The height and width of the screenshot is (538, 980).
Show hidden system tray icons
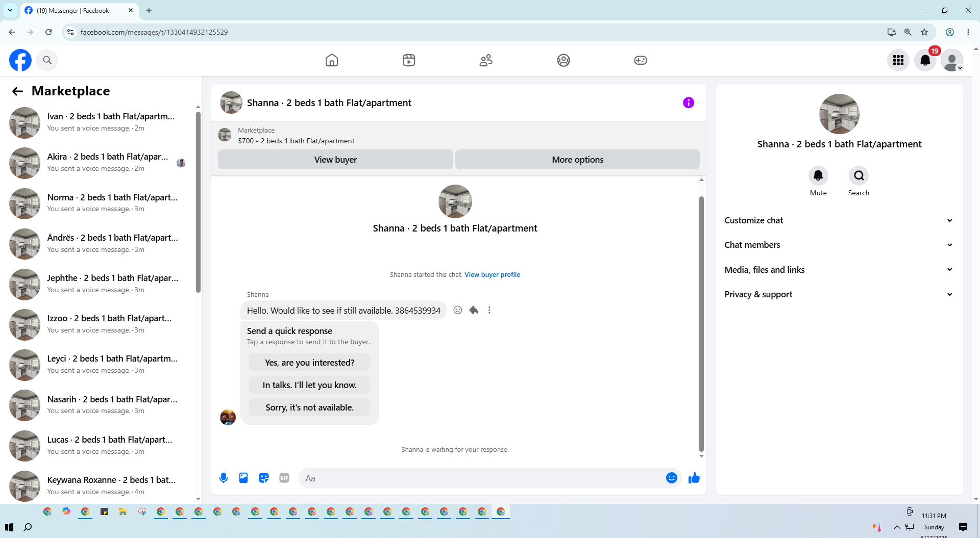tap(897, 527)
